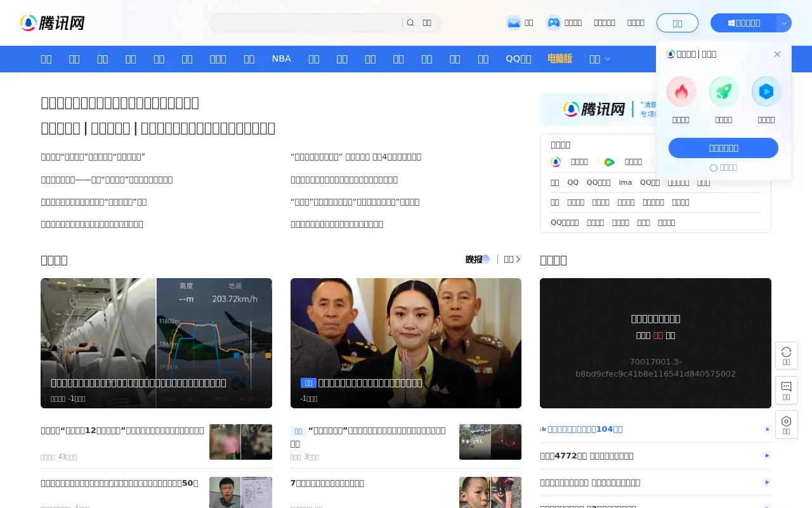Open the image of the woman with praying hands

pos(406,343)
